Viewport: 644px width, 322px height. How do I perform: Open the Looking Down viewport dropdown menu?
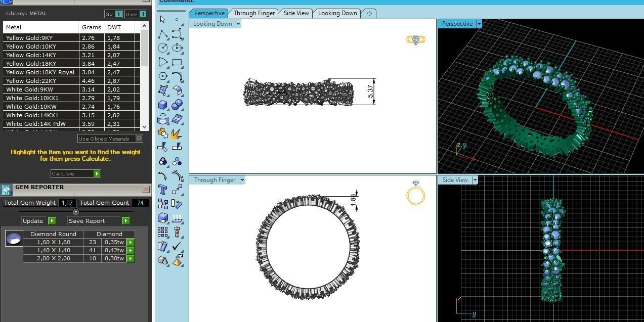tap(238, 24)
